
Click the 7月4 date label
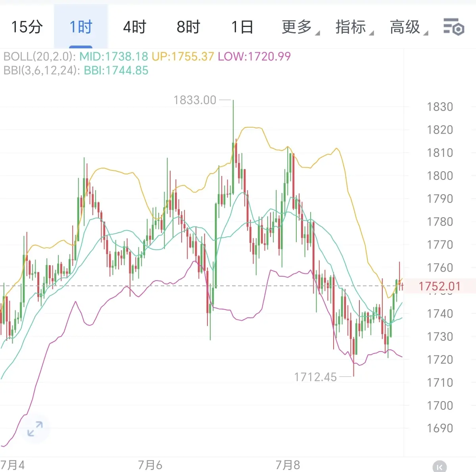coord(12,465)
